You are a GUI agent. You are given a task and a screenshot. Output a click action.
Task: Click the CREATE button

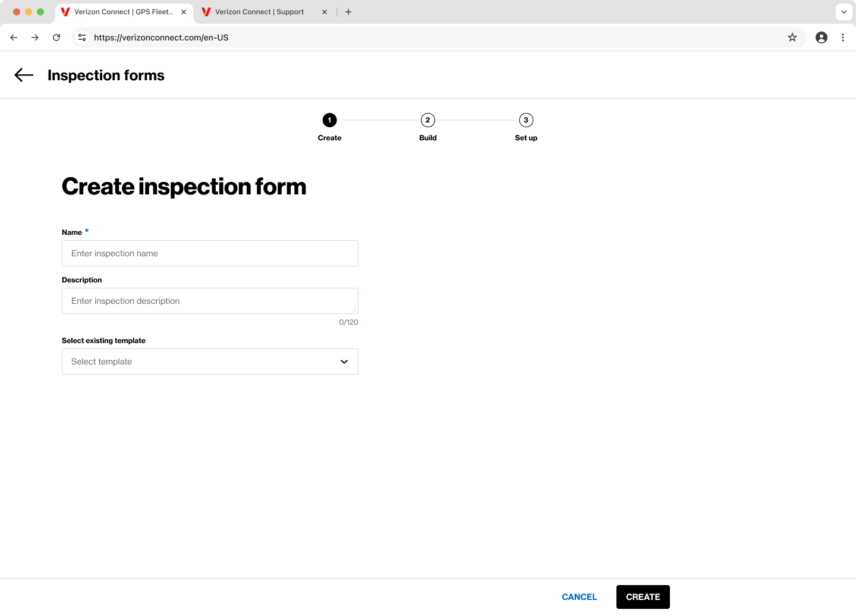643,597
